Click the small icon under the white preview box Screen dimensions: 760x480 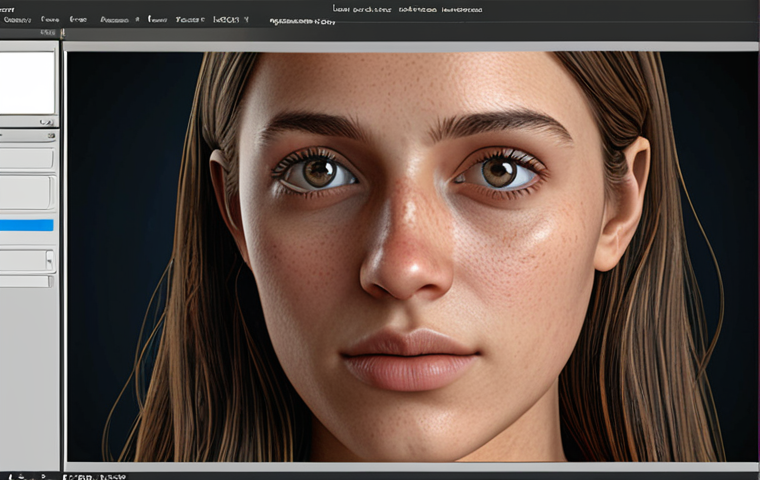[x=47, y=122]
